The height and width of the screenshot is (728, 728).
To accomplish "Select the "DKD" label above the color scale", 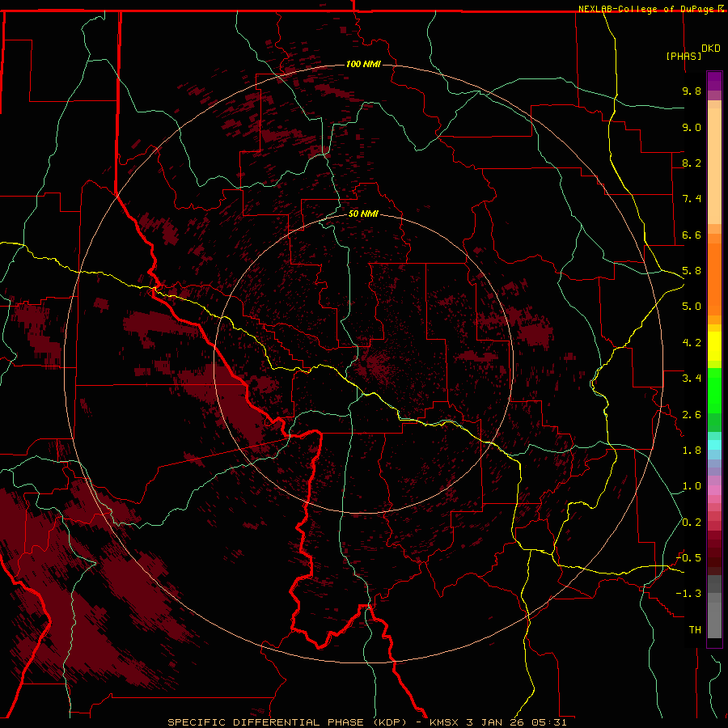I will coord(710,49).
